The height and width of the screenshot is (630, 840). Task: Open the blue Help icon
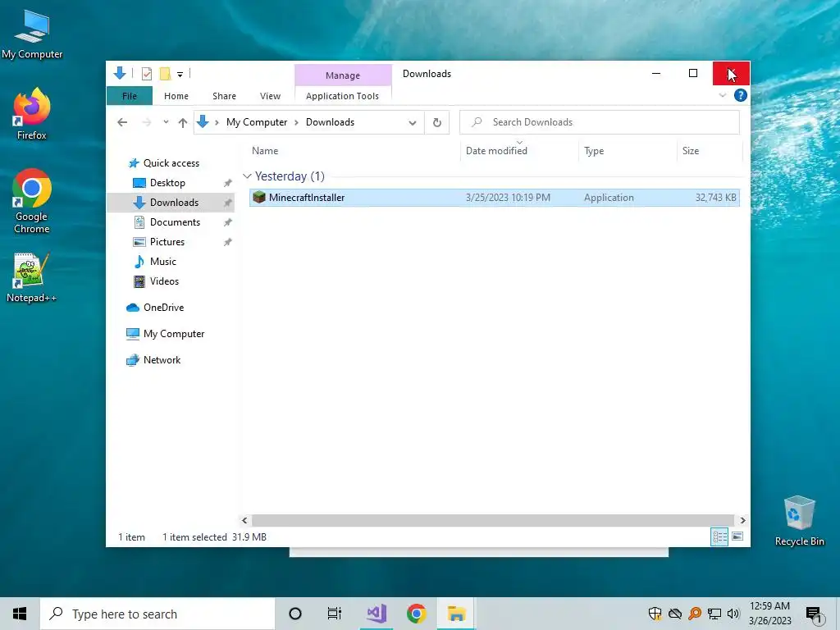click(741, 95)
